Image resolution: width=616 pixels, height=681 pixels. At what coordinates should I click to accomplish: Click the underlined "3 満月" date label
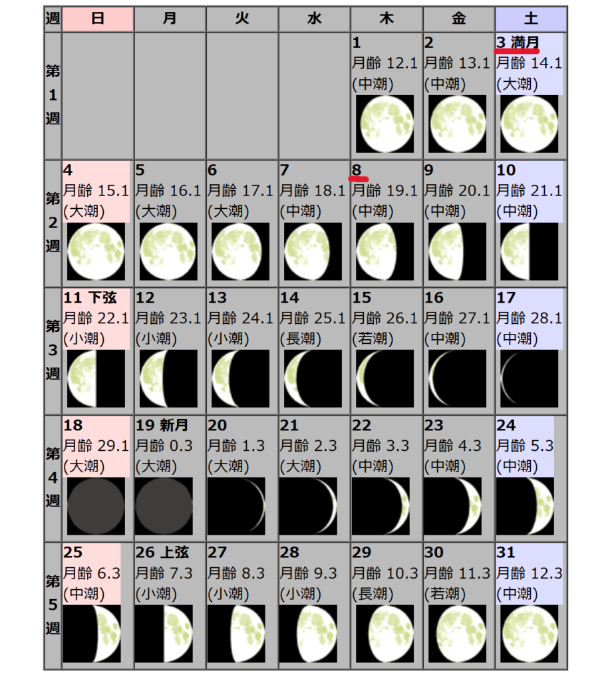click(518, 43)
